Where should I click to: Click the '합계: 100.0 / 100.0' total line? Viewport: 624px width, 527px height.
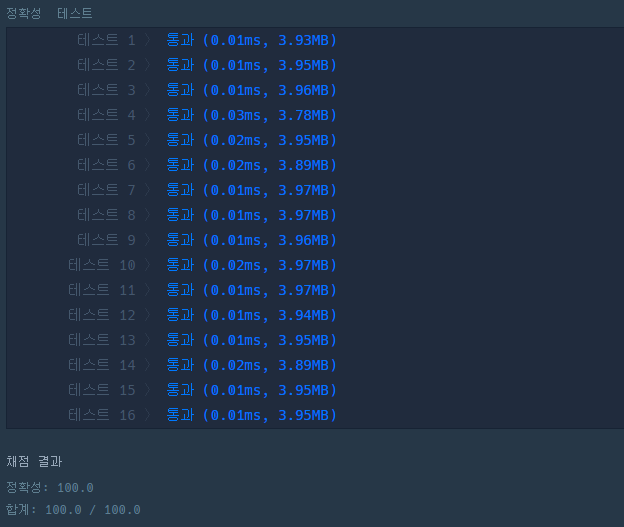pyautogui.click(x=73, y=509)
